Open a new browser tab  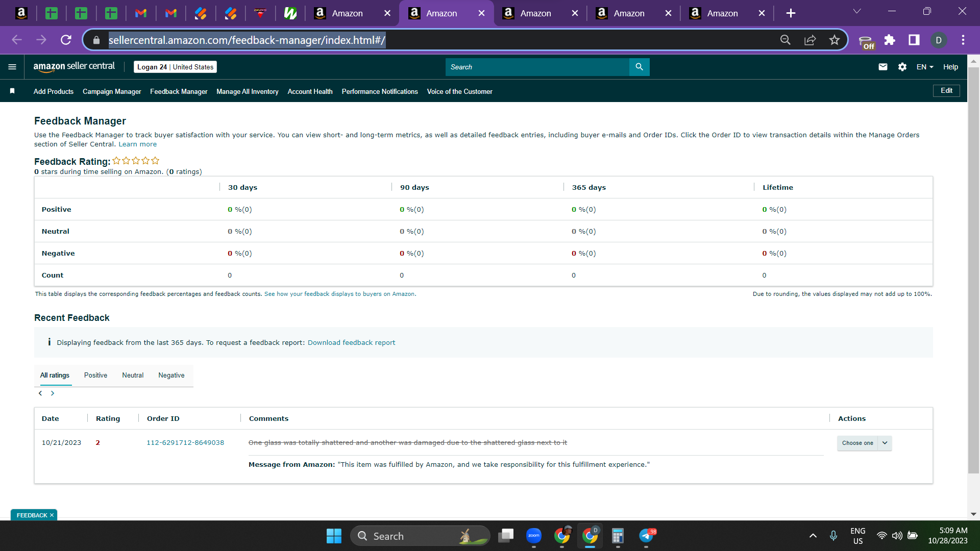pyautogui.click(x=791, y=13)
